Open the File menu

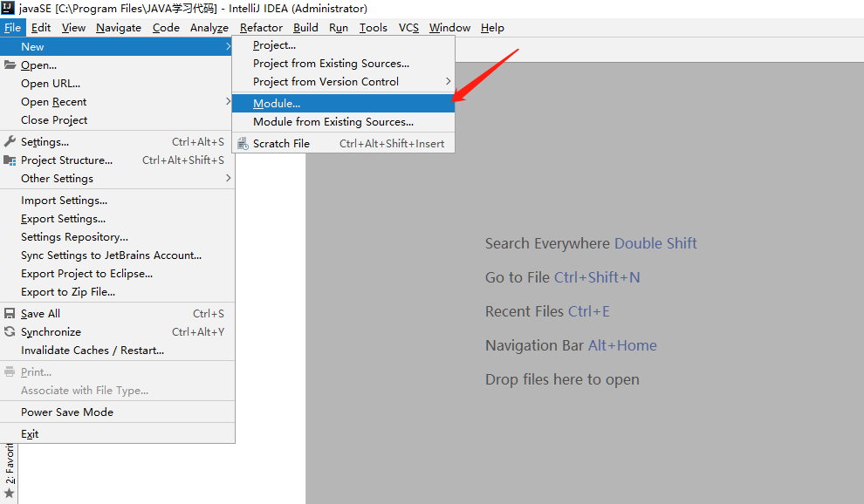12,28
